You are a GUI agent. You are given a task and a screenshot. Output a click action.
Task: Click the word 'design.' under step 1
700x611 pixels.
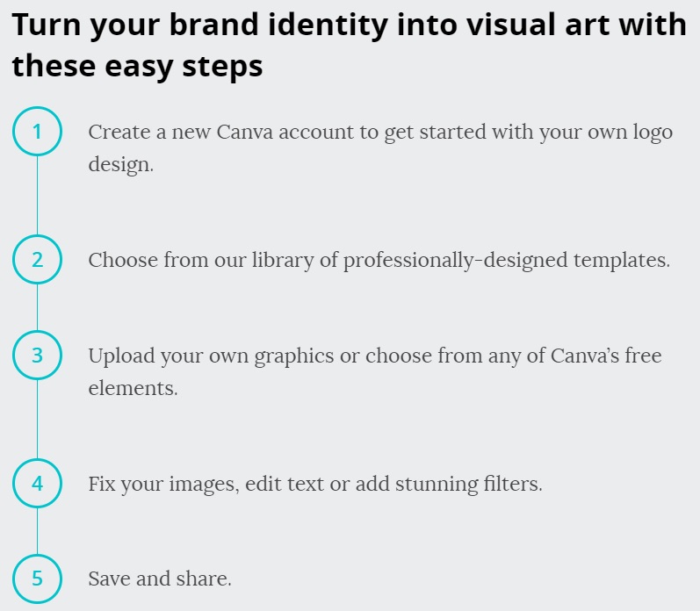point(121,165)
